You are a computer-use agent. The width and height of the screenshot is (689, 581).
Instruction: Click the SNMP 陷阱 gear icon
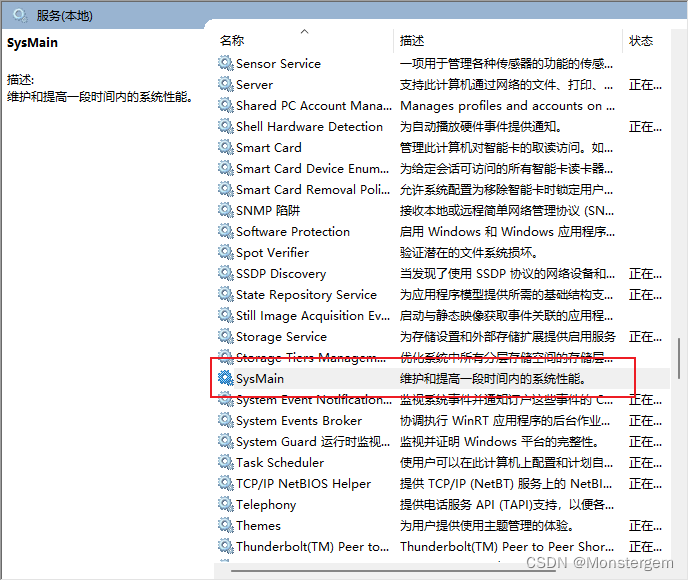pos(225,211)
